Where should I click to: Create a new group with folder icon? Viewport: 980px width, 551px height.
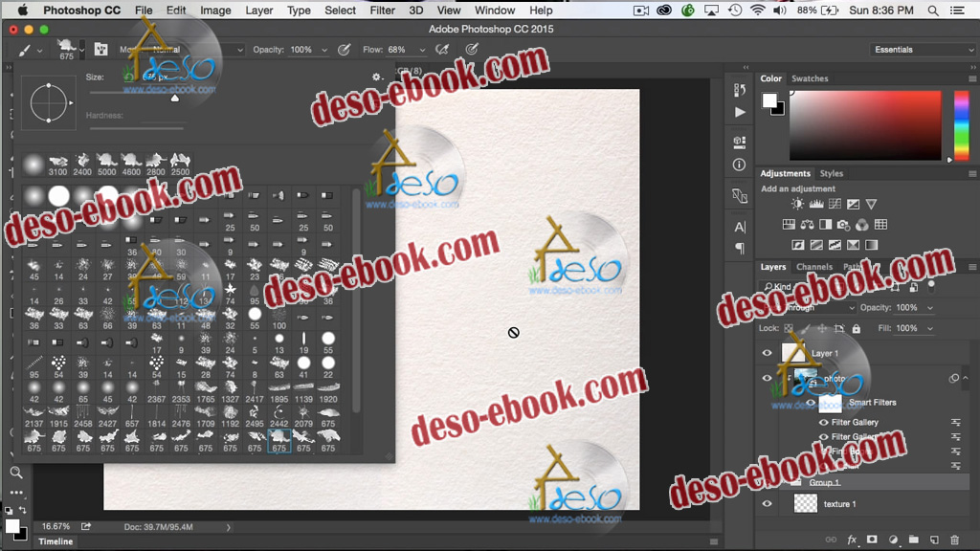click(x=913, y=540)
